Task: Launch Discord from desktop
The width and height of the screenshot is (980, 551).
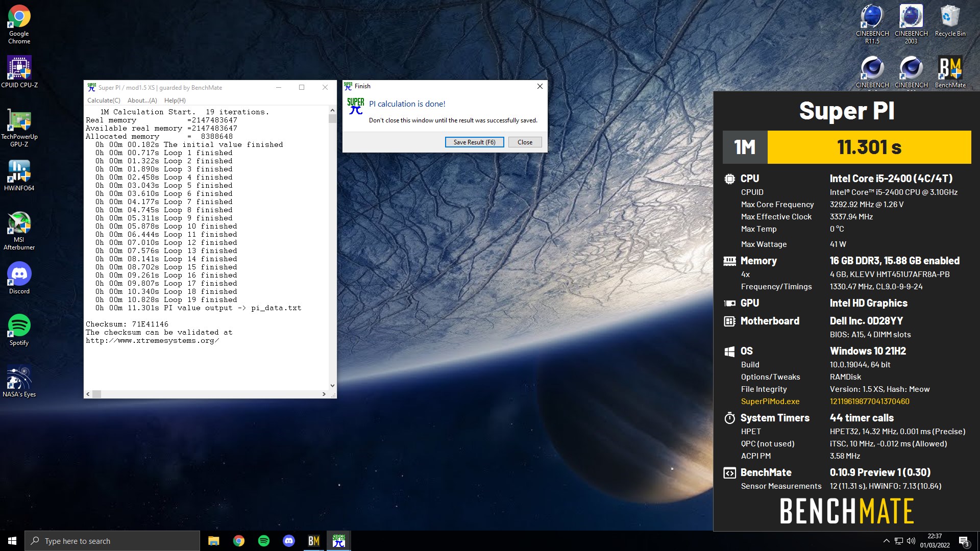Action: pos(19,278)
